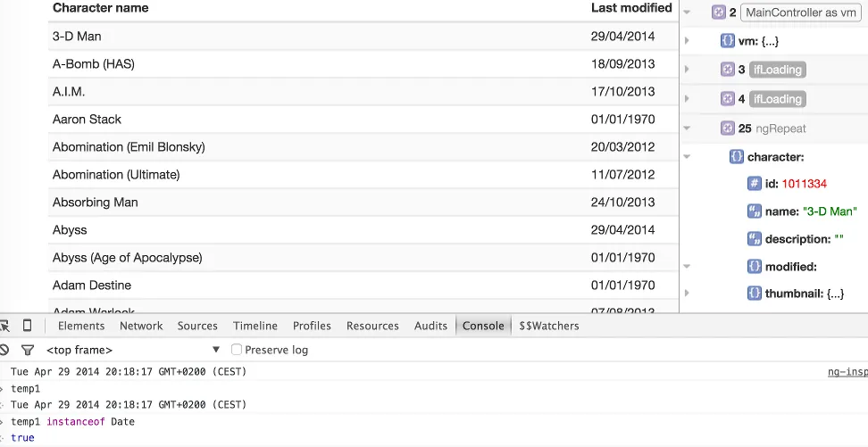
Task: Click the number icon beside id
Action: (x=754, y=184)
